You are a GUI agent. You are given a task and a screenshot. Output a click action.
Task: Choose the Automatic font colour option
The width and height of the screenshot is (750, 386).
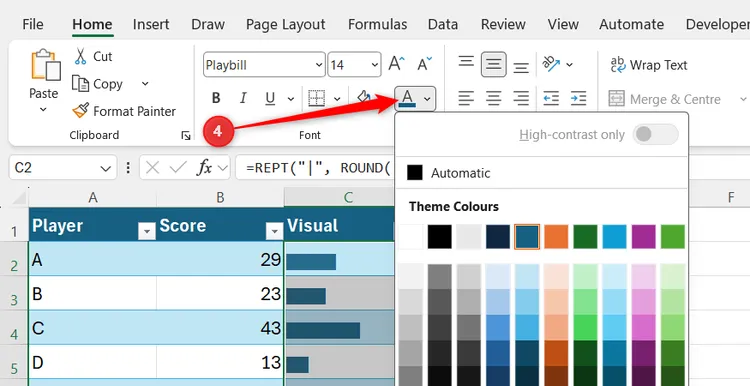coord(541,173)
